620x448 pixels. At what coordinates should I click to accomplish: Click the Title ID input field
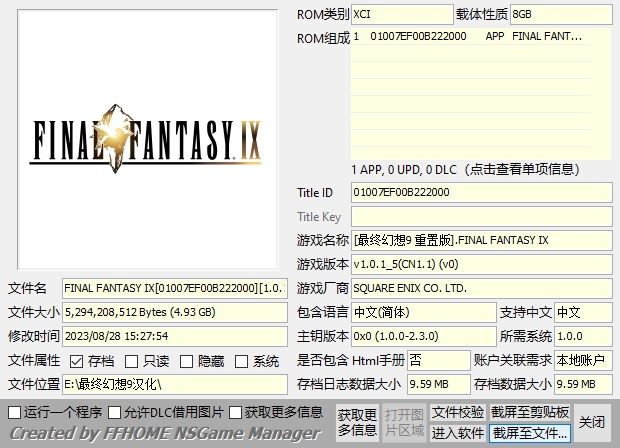pos(482,193)
